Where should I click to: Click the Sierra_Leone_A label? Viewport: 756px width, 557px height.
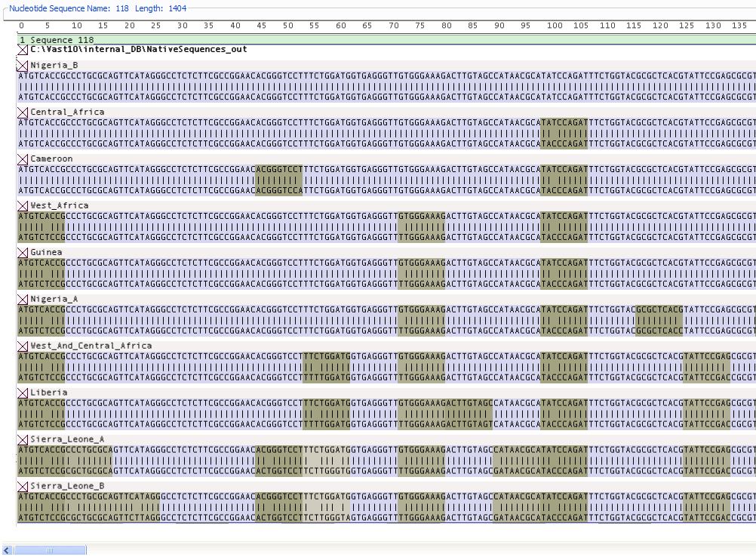[x=67, y=439]
